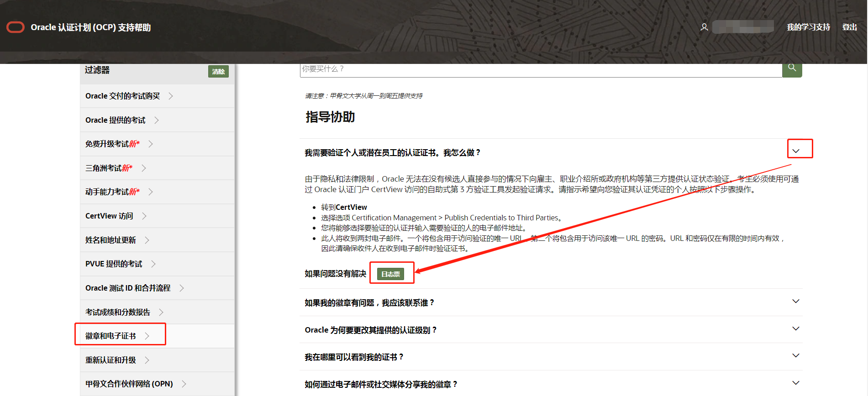Click chevron next to 徽章和电子证书

click(147, 336)
